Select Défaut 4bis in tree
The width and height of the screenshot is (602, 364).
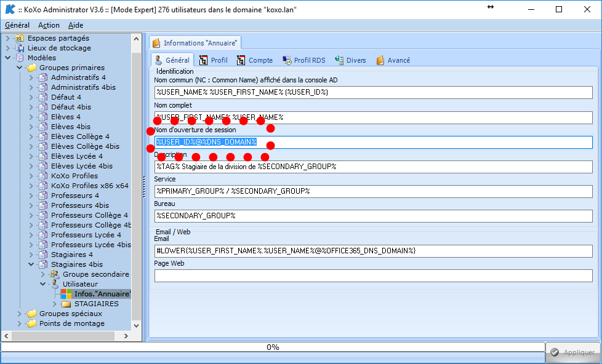tap(71, 107)
